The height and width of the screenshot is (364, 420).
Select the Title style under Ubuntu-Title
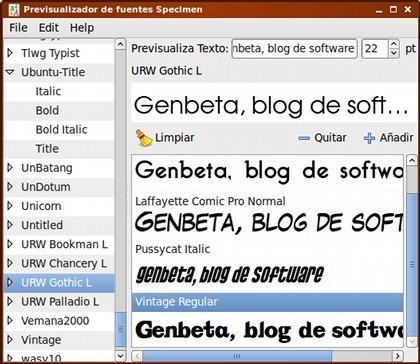click(47, 149)
